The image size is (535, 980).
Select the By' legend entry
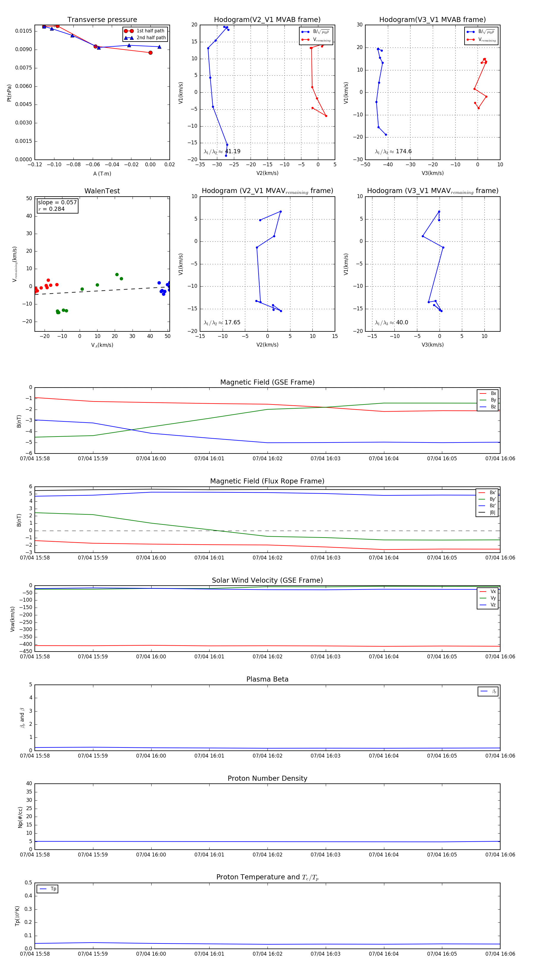487,499
